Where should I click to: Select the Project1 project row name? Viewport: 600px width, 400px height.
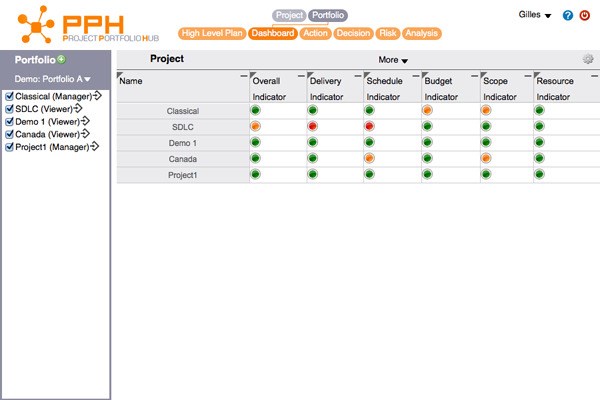183,175
